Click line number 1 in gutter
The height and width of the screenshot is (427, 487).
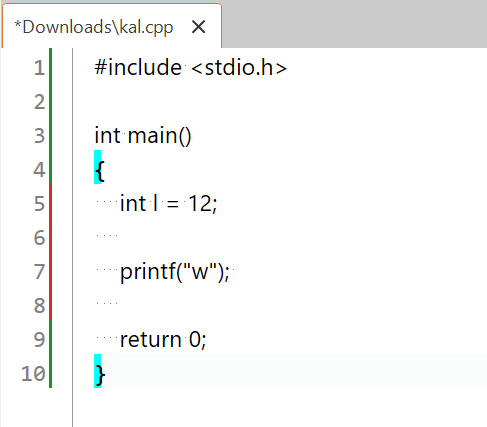click(39, 68)
